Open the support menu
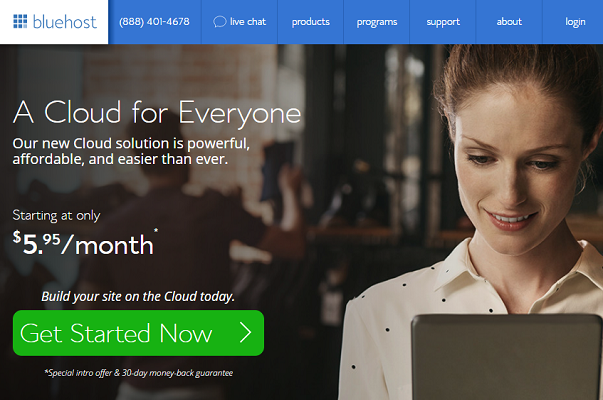 pyautogui.click(x=443, y=22)
